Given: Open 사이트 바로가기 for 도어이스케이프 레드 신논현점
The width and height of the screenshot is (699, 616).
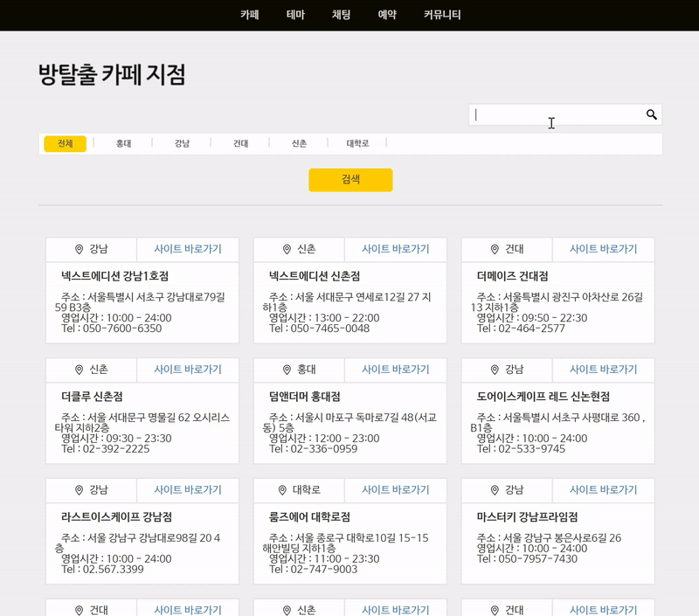Looking at the screenshot, I should coord(603,370).
